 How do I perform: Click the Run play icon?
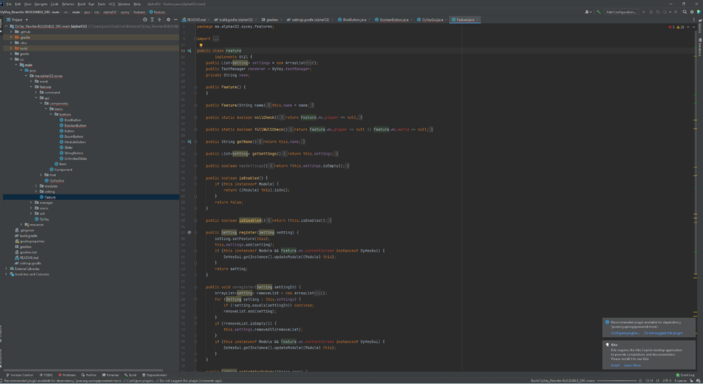pos(644,12)
